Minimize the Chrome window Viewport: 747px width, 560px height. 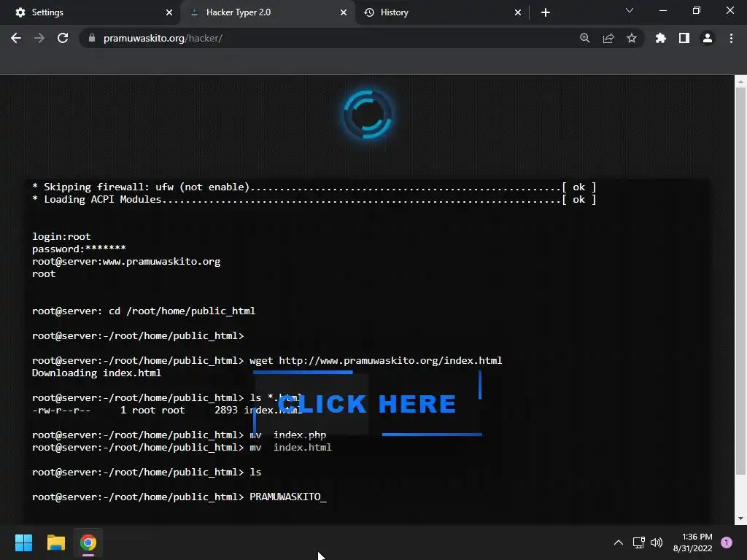pyautogui.click(x=662, y=10)
